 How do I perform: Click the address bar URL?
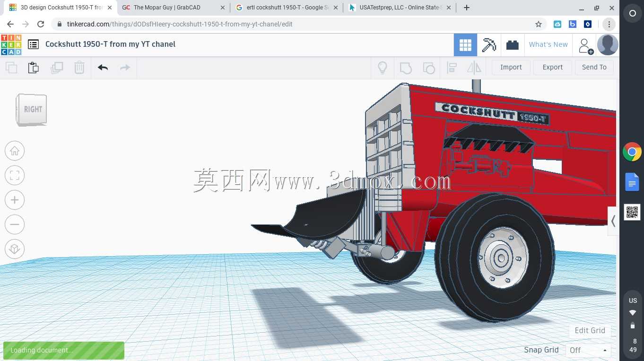(x=180, y=24)
